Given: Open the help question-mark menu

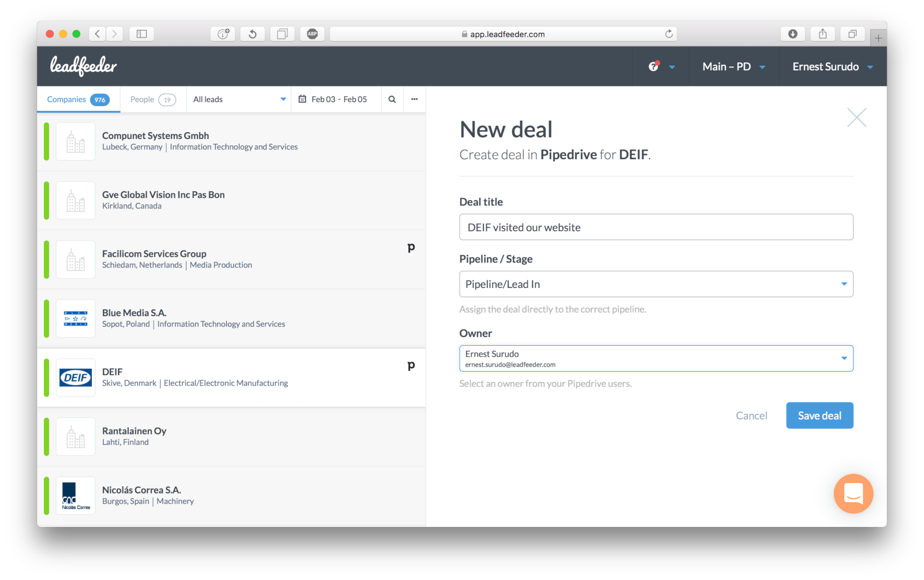Looking at the screenshot, I should point(654,66).
